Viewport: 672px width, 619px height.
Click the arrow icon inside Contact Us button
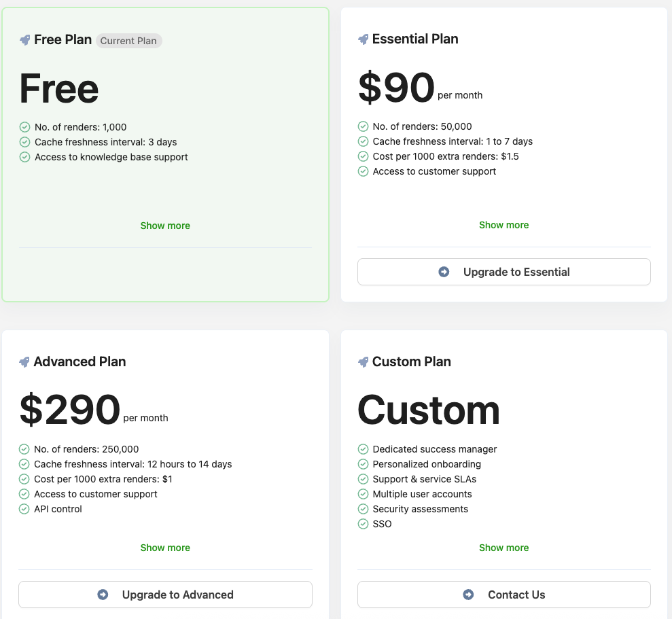pyautogui.click(x=468, y=594)
